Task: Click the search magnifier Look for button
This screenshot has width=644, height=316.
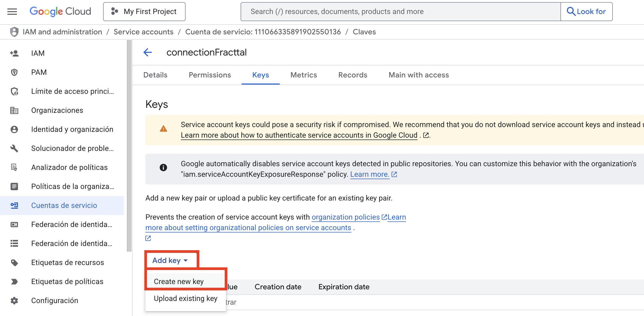Action: [586, 11]
